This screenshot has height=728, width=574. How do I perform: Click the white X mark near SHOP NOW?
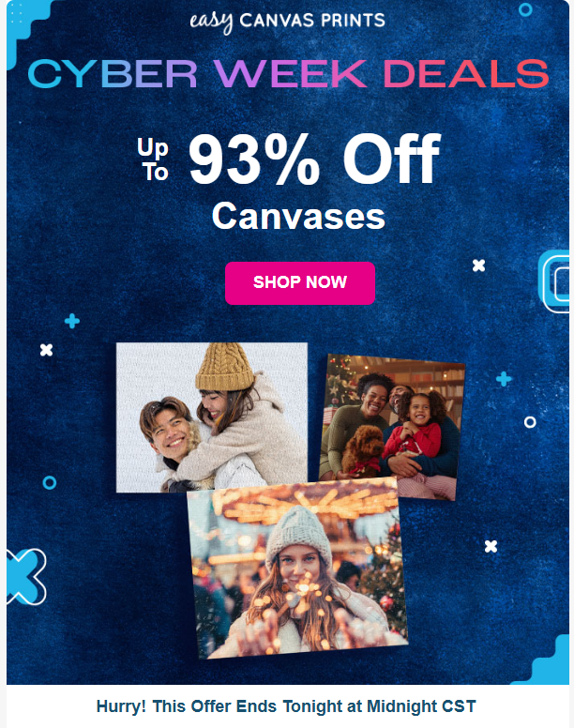478,265
